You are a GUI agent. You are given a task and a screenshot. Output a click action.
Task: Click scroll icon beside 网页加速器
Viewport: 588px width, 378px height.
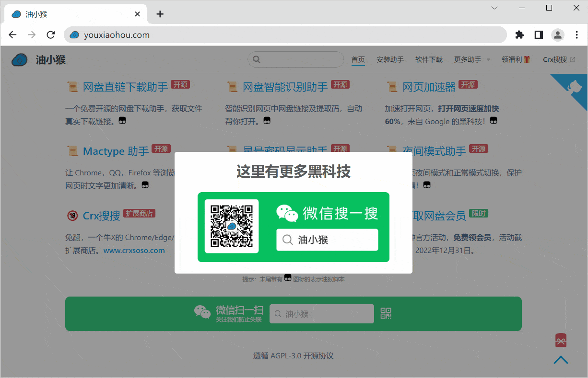pos(392,87)
